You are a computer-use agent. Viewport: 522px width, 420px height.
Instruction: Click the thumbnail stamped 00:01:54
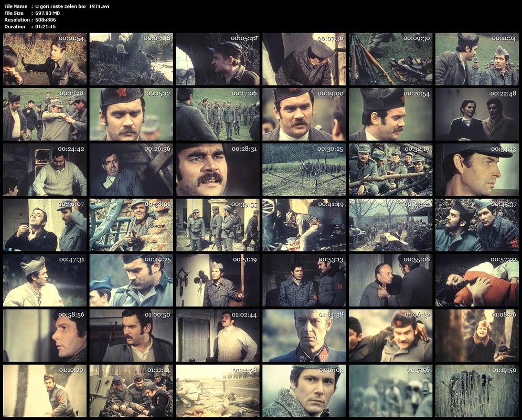45,59
